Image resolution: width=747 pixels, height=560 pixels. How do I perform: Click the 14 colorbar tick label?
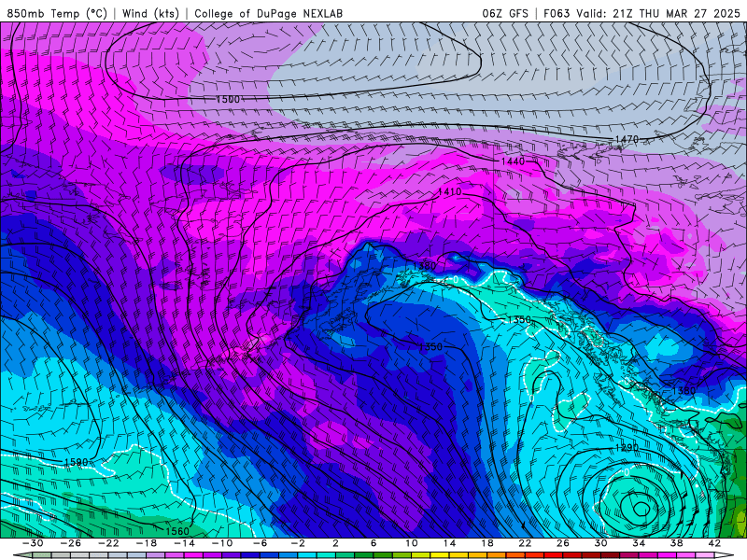coord(449,543)
